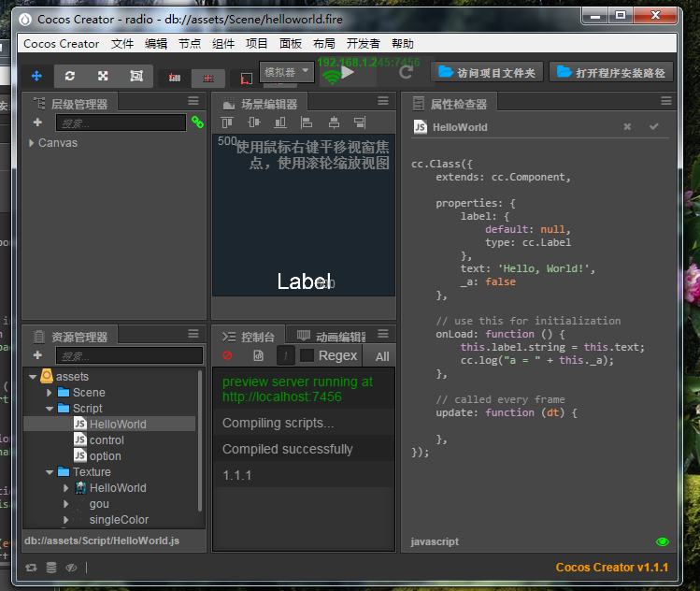This screenshot has width=700, height=591.
Task: Open the Cocos Creator menu
Action: [61, 44]
